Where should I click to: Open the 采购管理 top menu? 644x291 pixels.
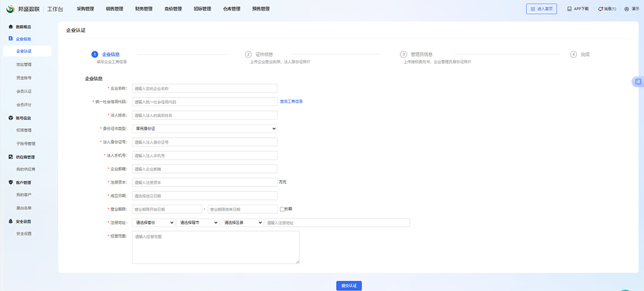tap(85, 9)
